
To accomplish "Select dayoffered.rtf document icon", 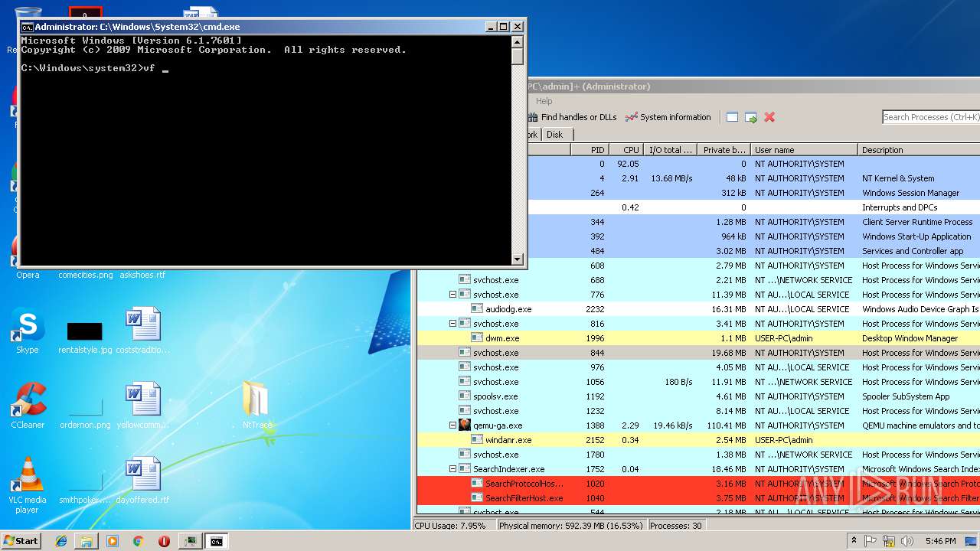I will (143, 474).
